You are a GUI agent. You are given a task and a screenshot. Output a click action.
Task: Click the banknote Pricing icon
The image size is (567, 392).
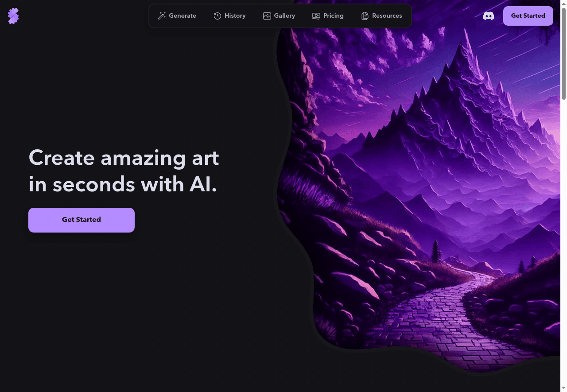(x=316, y=16)
